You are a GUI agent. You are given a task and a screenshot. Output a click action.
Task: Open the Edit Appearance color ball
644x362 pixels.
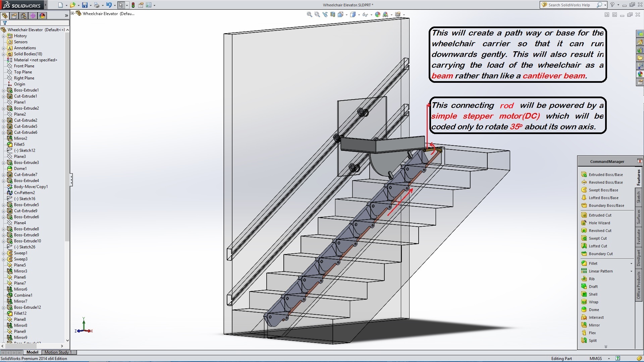coord(378,14)
